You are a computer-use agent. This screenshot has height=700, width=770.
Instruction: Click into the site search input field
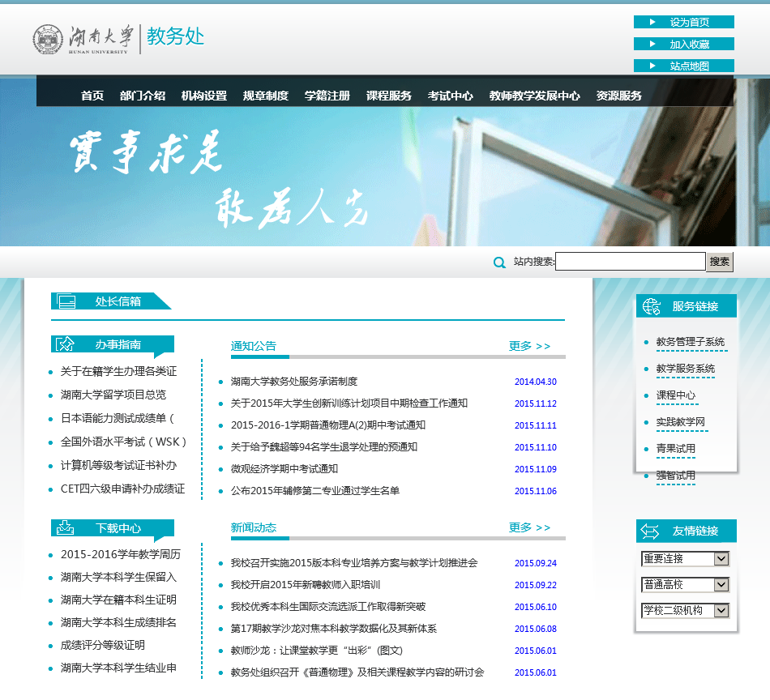tap(631, 261)
